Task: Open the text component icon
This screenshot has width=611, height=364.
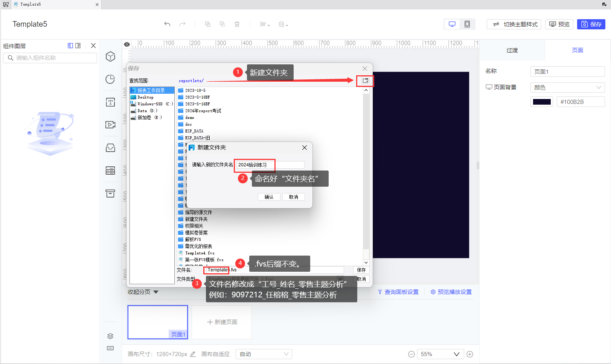Action: click(110, 102)
